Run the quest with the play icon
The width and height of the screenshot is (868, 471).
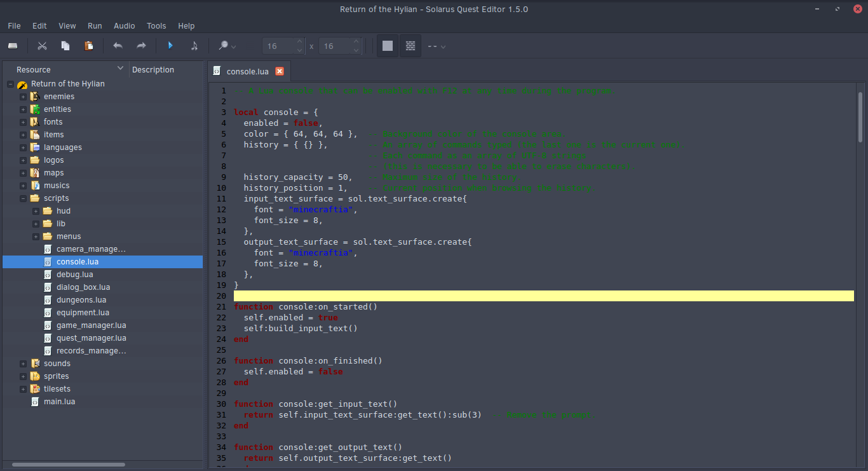170,46
